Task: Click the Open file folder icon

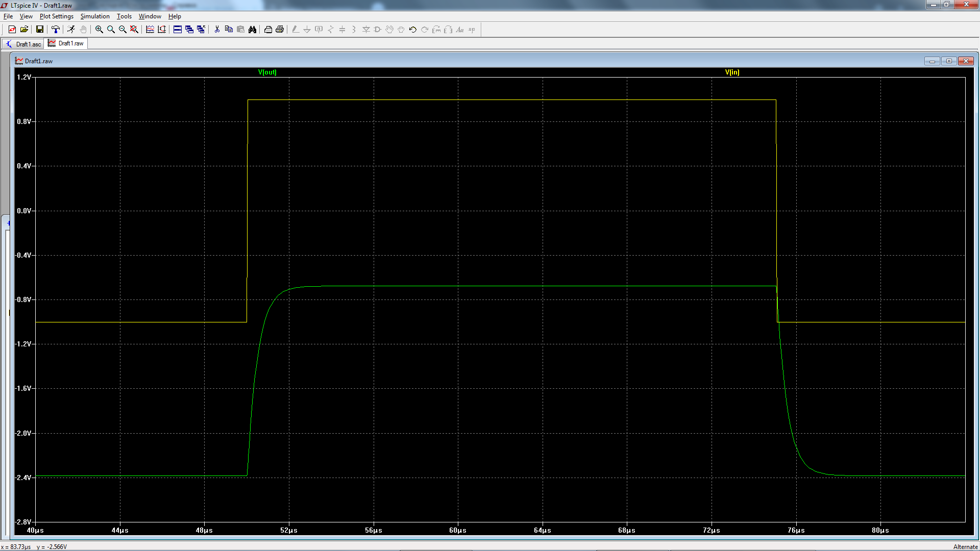Action: point(24,30)
